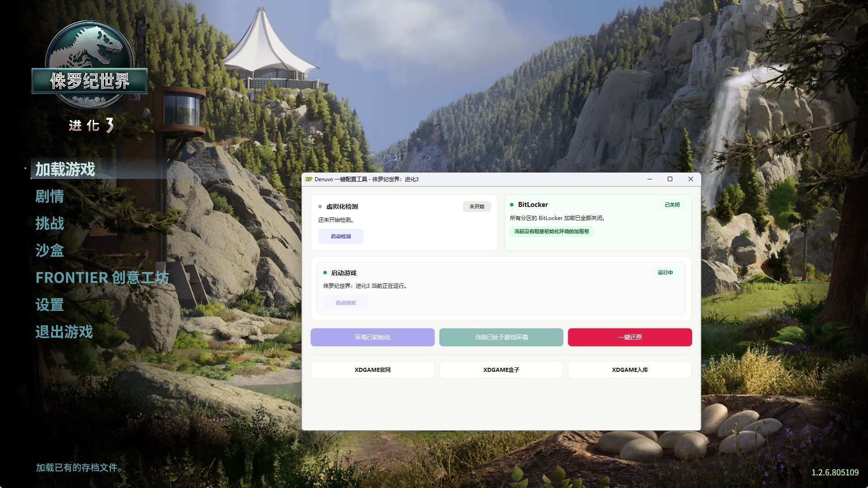The height and width of the screenshot is (488, 868).
Task: Open the XDGAME入库 link
Action: click(x=629, y=370)
